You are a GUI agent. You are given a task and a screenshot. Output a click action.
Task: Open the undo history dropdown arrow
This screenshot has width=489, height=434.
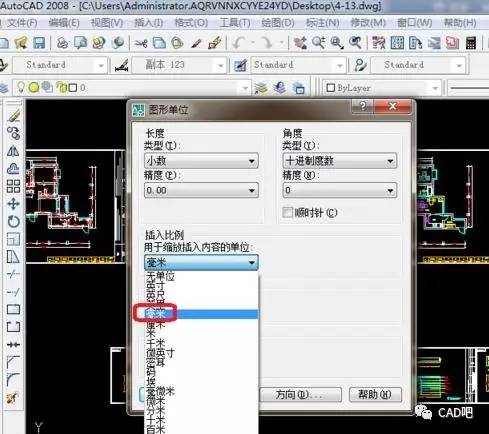pos(252,43)
